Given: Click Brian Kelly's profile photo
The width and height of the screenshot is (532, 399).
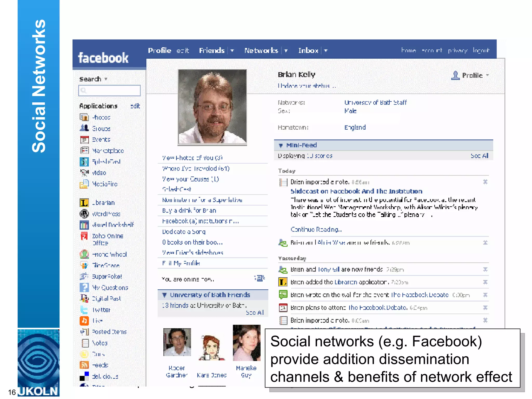Looking at the screenshot, I should pyautogui.click(x=212, y=107).
